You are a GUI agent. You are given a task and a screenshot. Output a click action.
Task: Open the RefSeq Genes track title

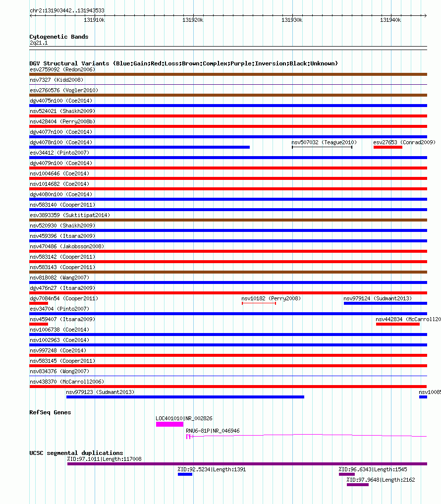coord(50,412)
